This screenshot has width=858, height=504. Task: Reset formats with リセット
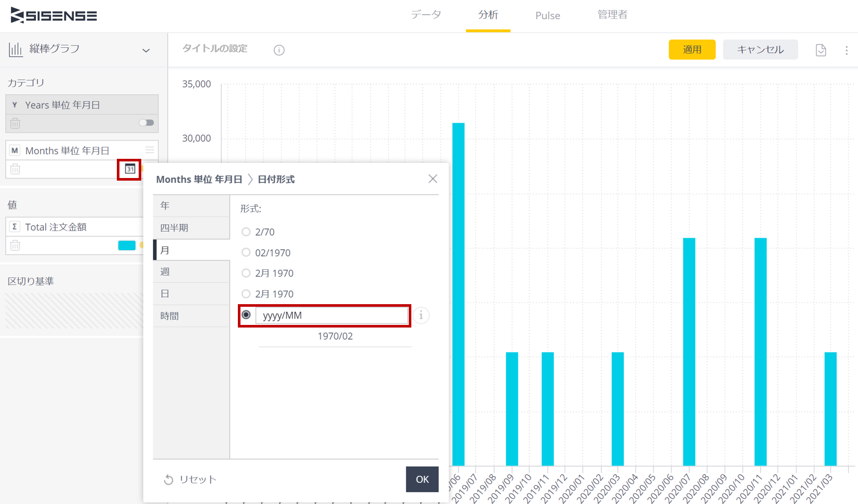coord(190,480)
